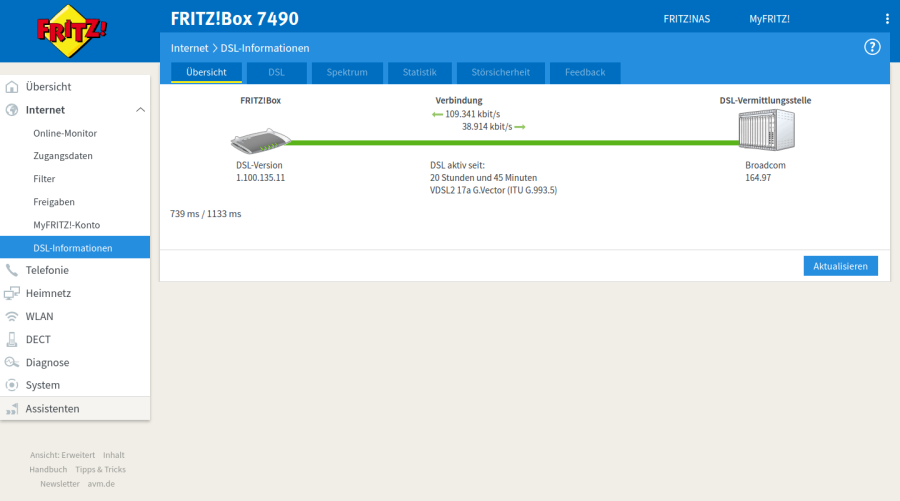Open the three-dot options menu

[x=886, y=19]
